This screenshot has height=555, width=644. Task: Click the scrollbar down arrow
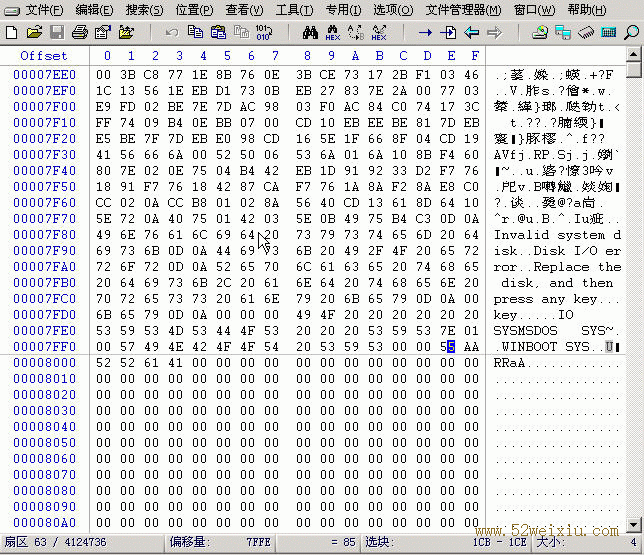[633, 525]
